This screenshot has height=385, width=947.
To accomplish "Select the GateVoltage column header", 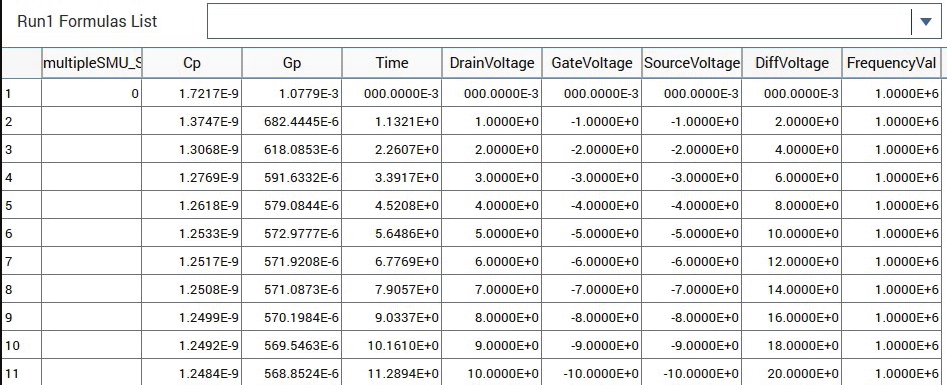I will pyautogui.click(x=592, y=63).
